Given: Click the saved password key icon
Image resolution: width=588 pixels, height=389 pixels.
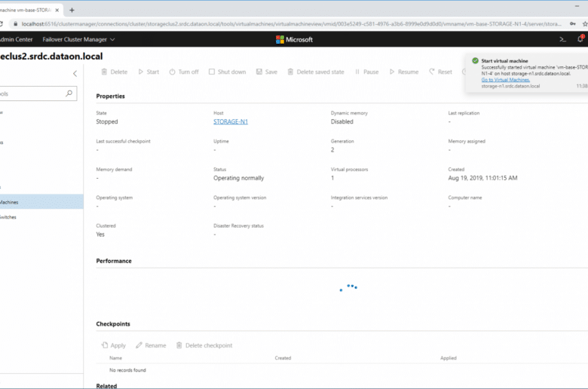Looking at the screenshot, I should pyautogui.click(x=573, y=23).
